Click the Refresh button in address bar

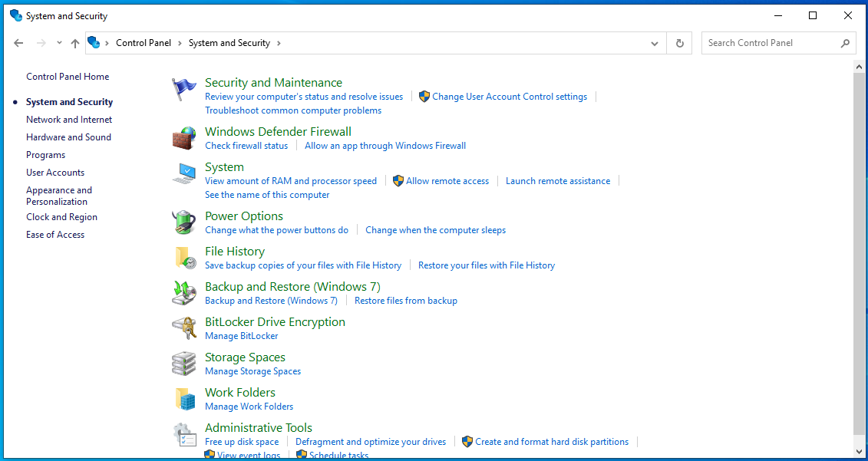point(680,43)
